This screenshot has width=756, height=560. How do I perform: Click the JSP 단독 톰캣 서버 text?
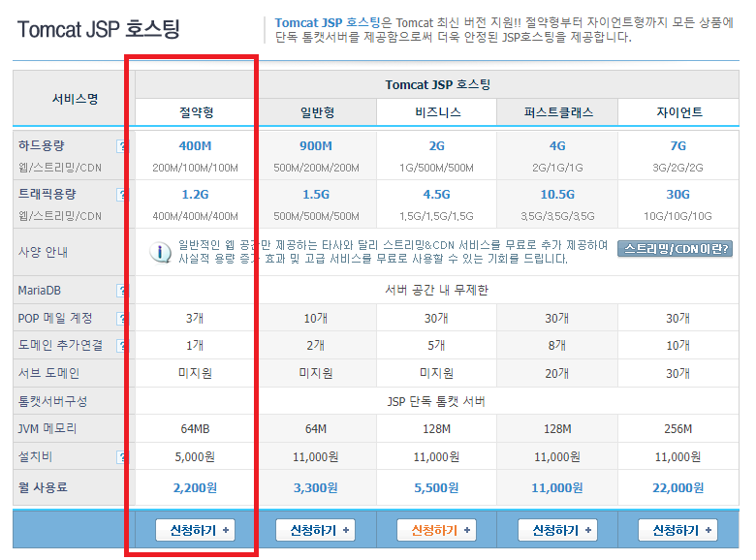pyautogui.click(x=437, y=401)
